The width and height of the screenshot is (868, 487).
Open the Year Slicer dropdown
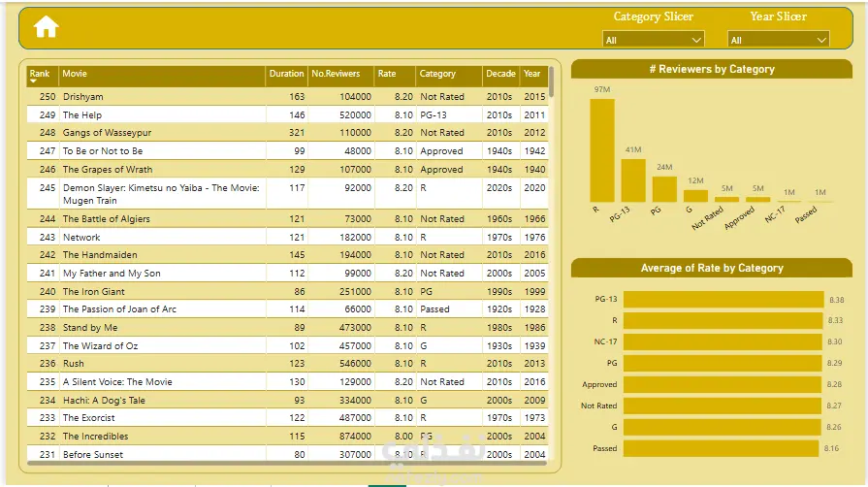779,40
